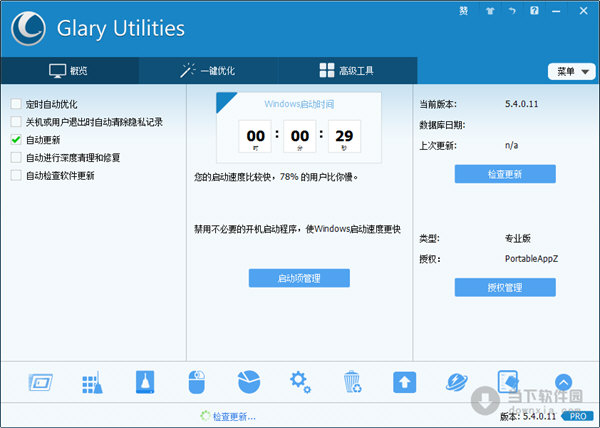Click the n/a value beside 上次更新

512,145
